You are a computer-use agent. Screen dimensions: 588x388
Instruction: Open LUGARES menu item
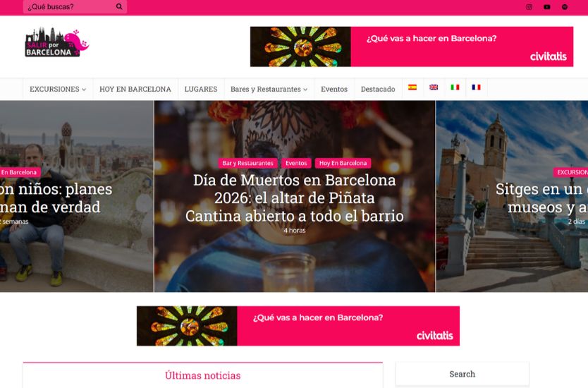[x=201, y=90]
